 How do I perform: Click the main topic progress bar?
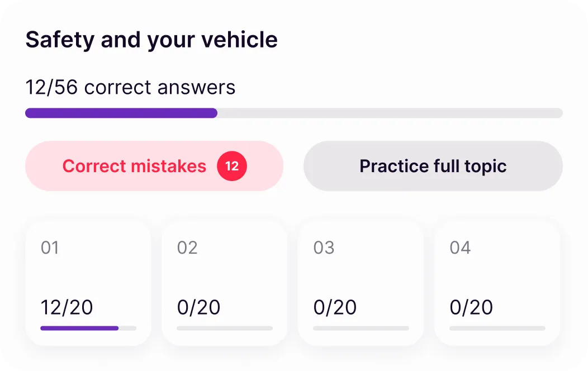[293, 113]
